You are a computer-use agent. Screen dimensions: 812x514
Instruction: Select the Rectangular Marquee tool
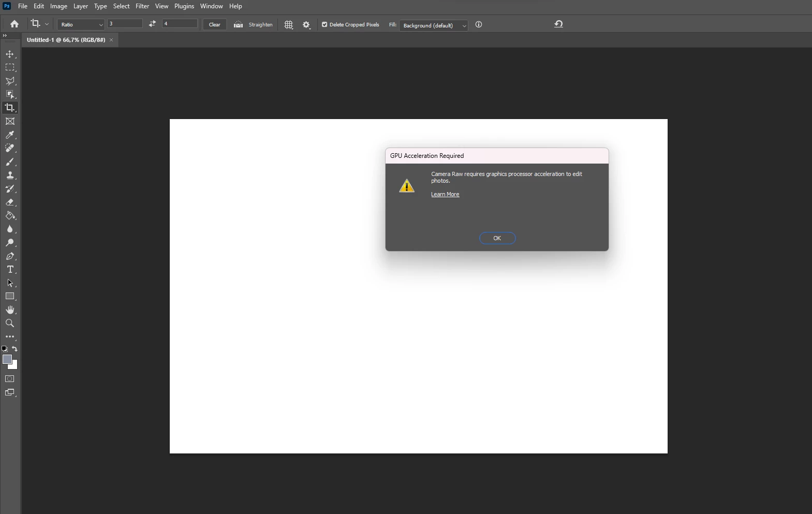coord(10,68)
